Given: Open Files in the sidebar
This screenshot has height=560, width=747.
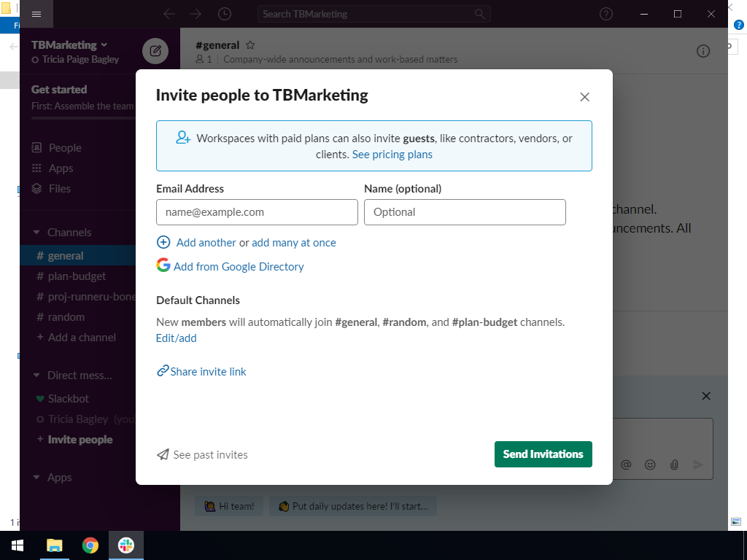Looking at the screenshot, I should coord(60,189).
